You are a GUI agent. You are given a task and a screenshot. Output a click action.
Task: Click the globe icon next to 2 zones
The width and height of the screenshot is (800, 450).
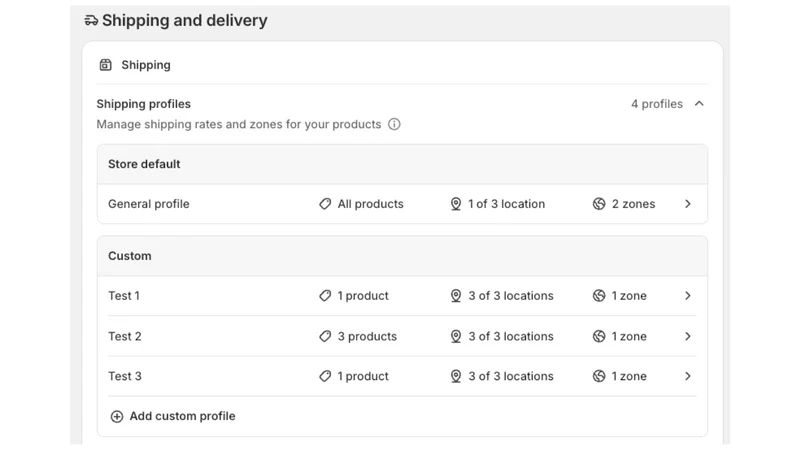(x=599, y=204)
